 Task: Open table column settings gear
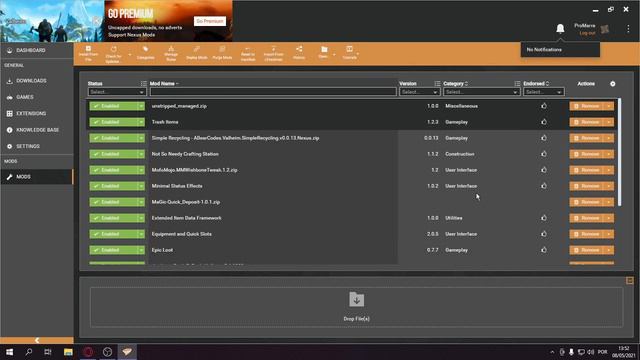(613, 84)
